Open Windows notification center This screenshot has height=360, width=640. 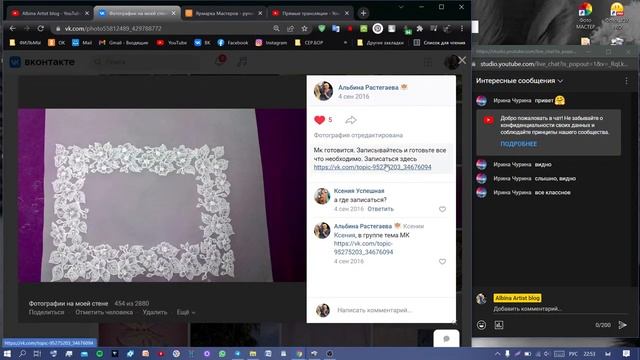[626, 353]
